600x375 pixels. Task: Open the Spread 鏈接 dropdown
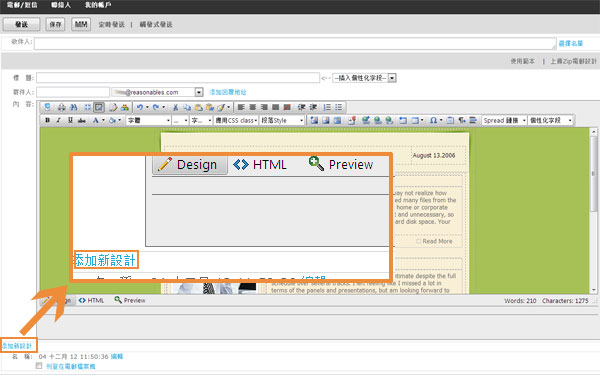[x=504, y=120]
